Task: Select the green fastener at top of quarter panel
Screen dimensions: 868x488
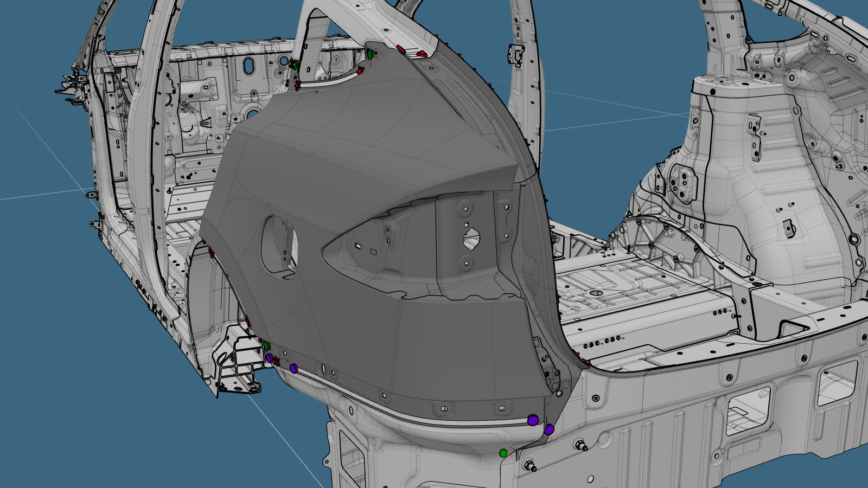Action: pyautogui.click(x=371, y=54)
